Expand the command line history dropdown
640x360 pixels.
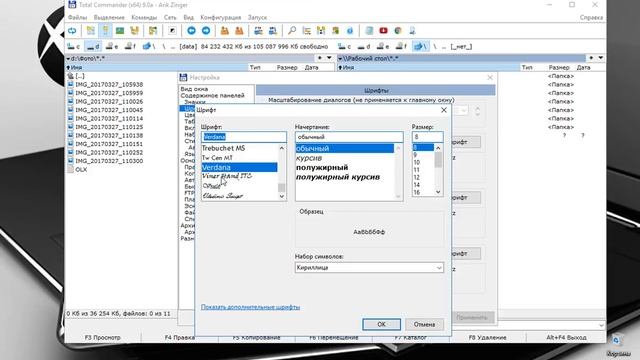click(601, 325)
